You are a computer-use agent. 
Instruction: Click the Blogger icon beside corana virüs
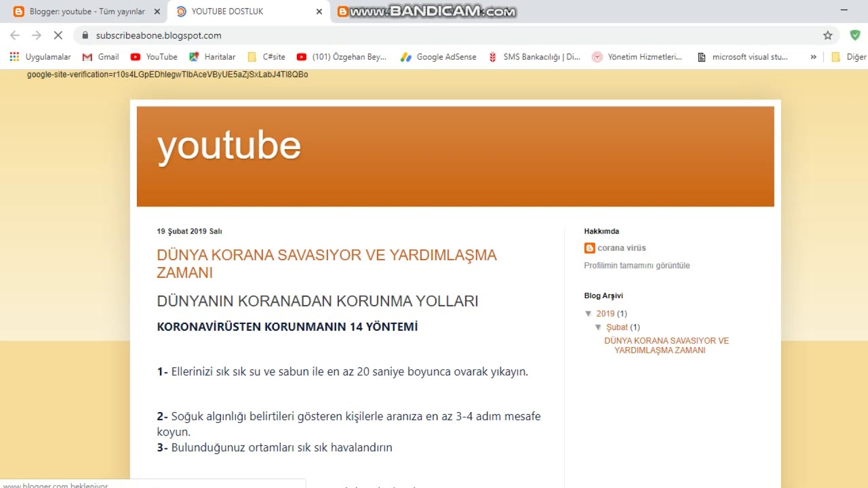(590, 248)
